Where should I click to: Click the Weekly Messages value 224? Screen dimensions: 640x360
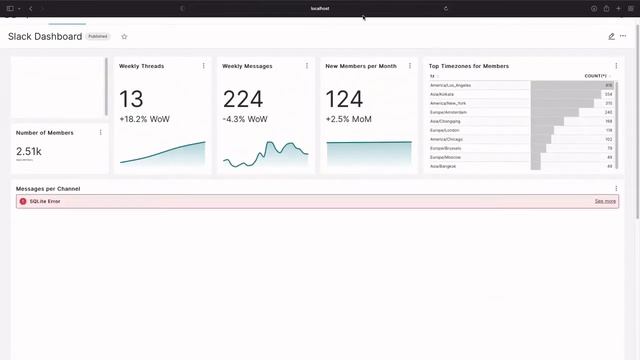tap(243, 99)
